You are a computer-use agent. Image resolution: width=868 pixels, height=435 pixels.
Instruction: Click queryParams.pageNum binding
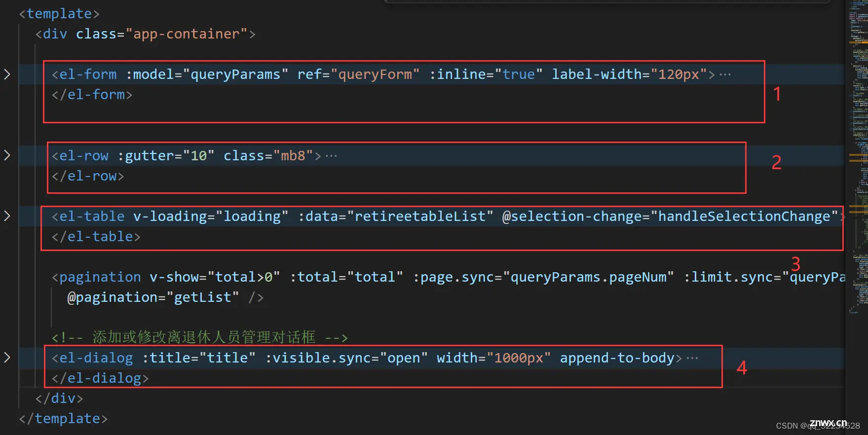588,277
